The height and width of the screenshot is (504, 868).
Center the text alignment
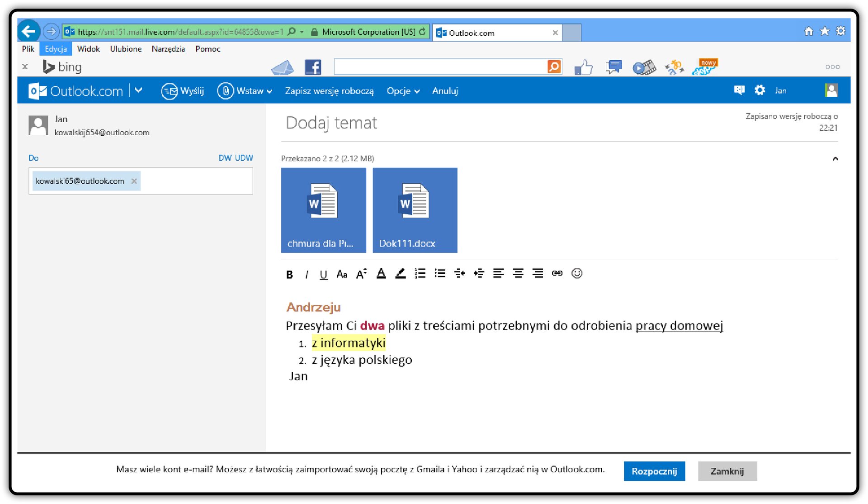click(518, 273)
